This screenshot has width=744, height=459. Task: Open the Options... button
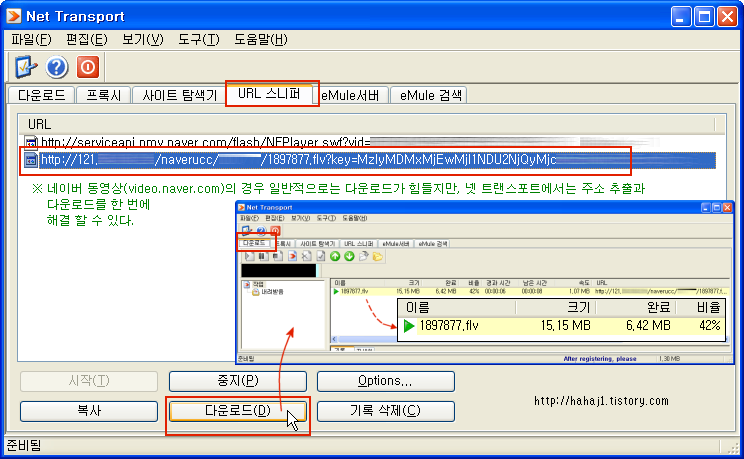pos(386,381)
